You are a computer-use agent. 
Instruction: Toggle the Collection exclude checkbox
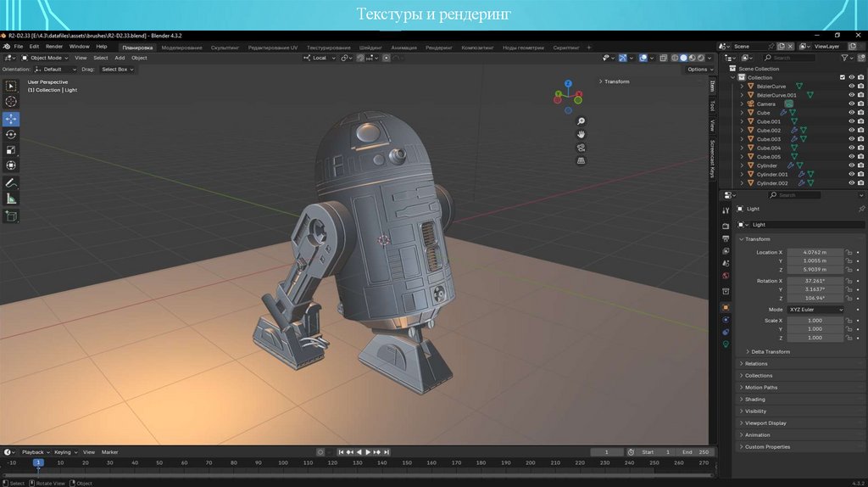(842, 77)
